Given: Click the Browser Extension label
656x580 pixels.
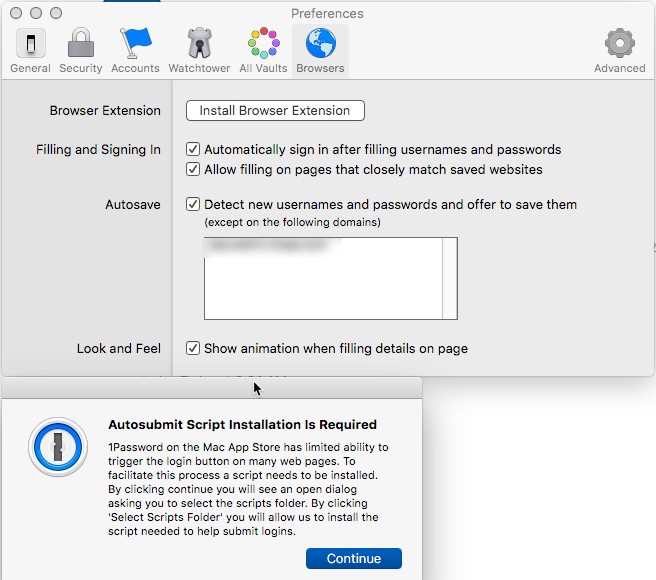Looking at the screenshot, I should [105, 110].
